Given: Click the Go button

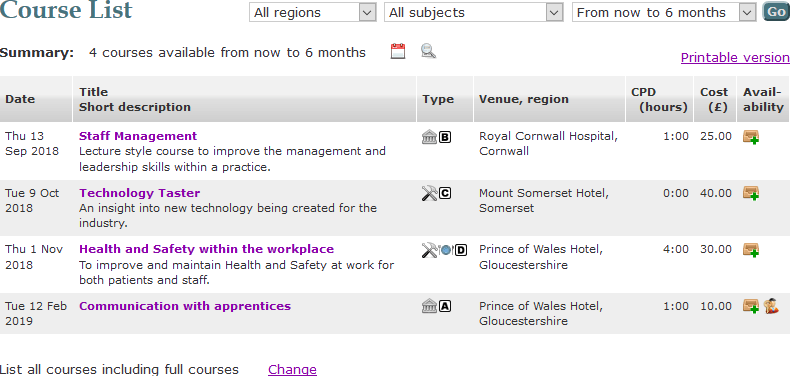Looking at the screenshot, I should pos(776,12).
